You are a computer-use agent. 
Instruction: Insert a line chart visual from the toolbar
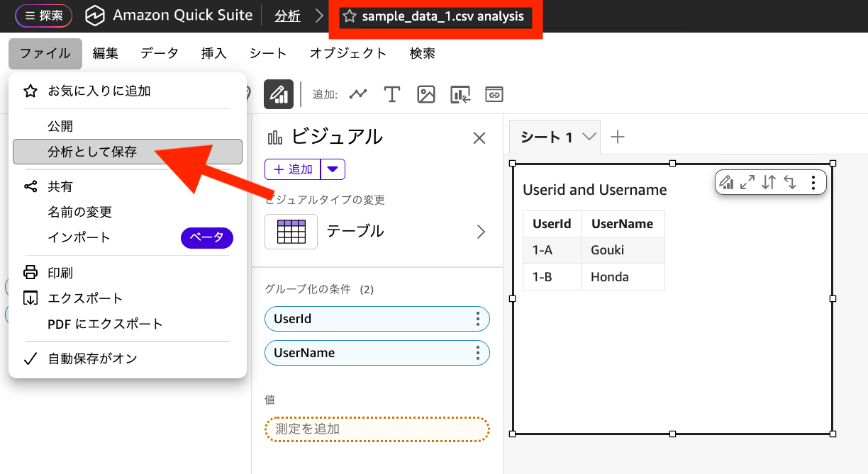tap(358, 94)
